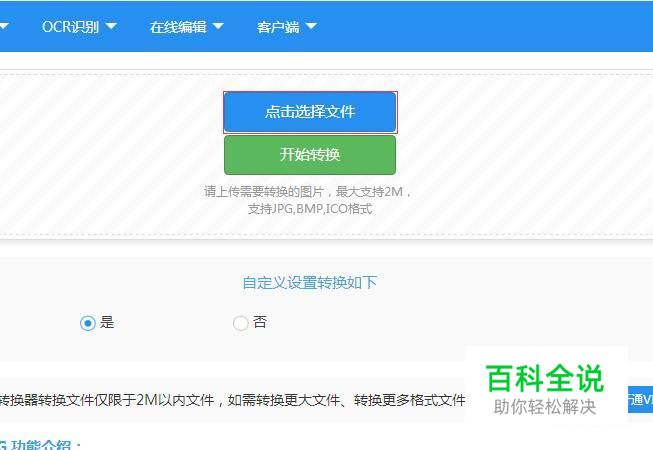
Task: Click the 自定义设置转换如下 heading
Action: (x=310, y=283)
